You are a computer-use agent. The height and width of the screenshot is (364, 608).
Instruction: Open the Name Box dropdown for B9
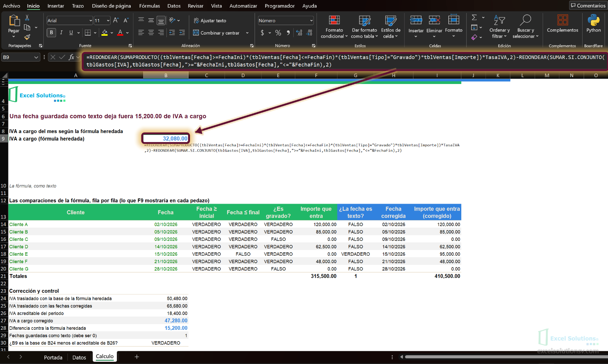pos(36,57)
